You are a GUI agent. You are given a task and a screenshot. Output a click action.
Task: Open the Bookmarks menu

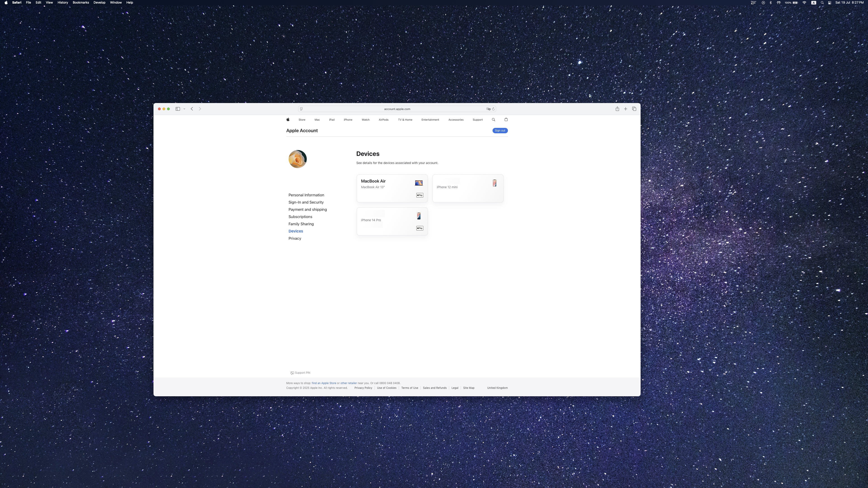pos(81,3)
